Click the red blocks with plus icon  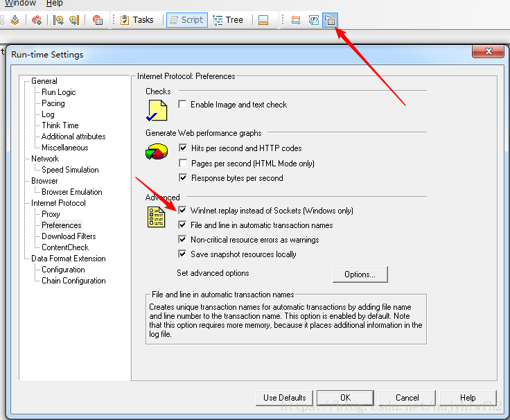coord(37,20)
